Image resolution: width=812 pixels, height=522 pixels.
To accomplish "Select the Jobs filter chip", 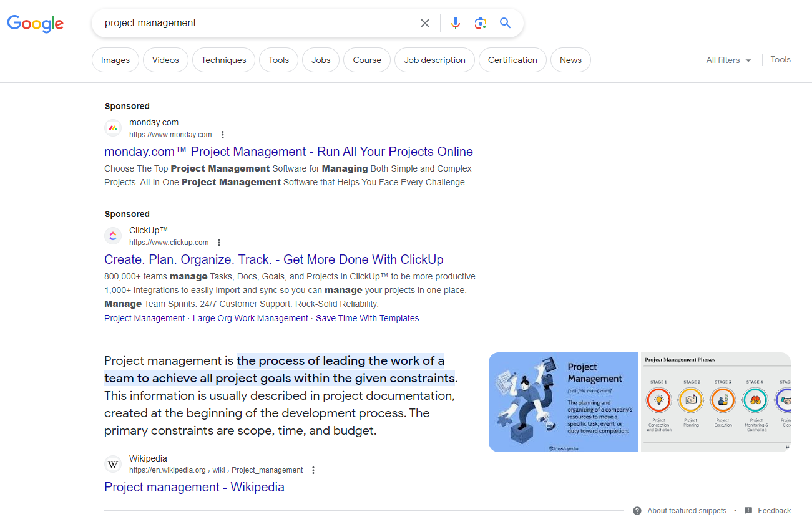I will (320, 60).
